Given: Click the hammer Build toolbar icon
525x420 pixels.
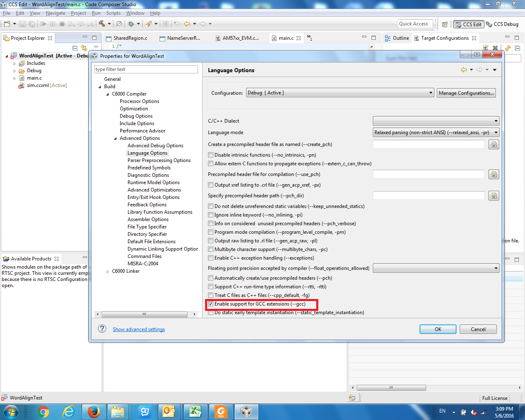Looking at the screenshot, I should click(x=102, y=24).
